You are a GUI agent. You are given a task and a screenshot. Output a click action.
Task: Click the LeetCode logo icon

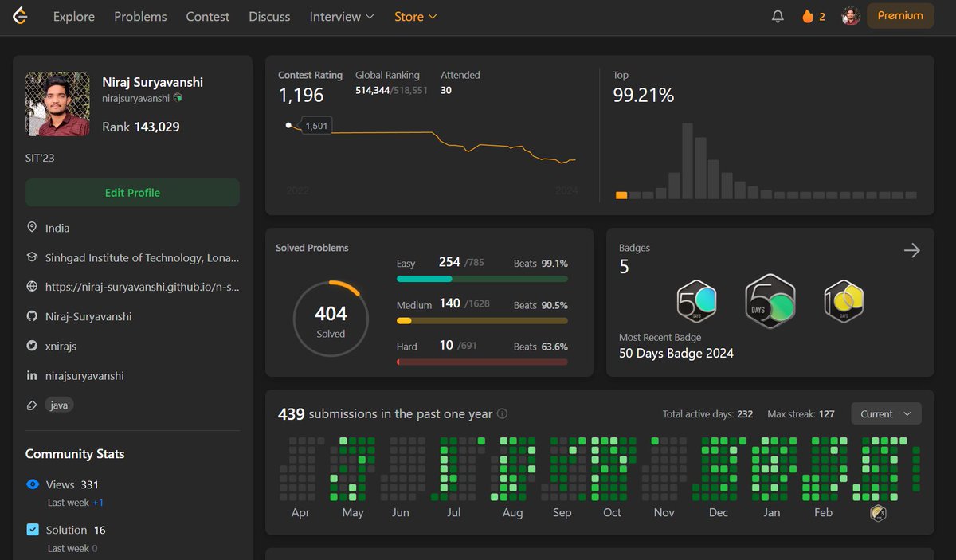coord(20,16)
